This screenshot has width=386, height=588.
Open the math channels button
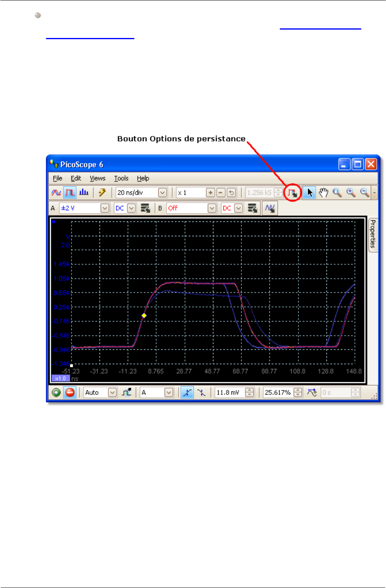tap(270, 208)
